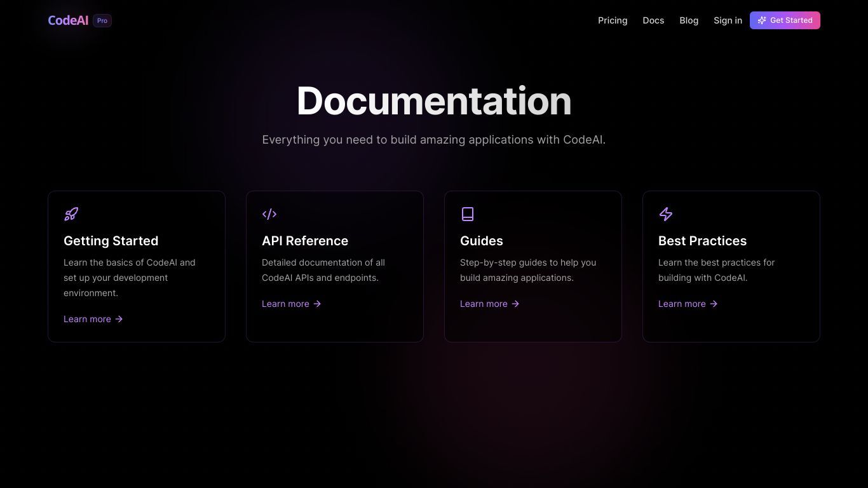Open the Blog navigation link
Screen dimensions: 868x488
(x=689, y=20)
